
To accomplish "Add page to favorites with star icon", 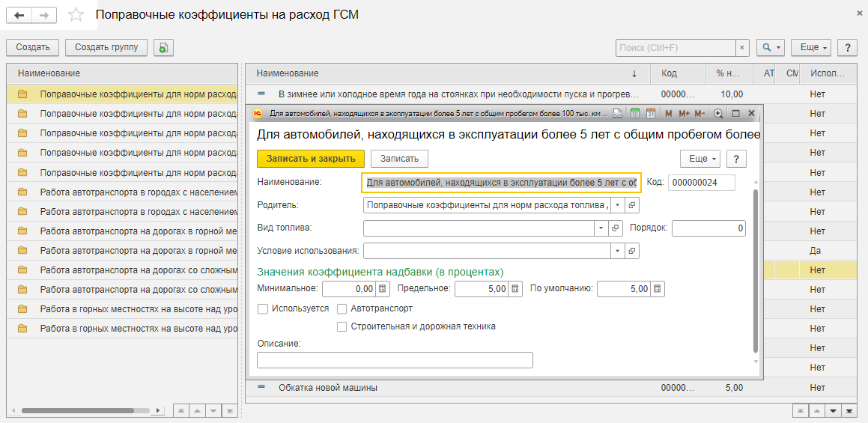I will coord(76,15).
